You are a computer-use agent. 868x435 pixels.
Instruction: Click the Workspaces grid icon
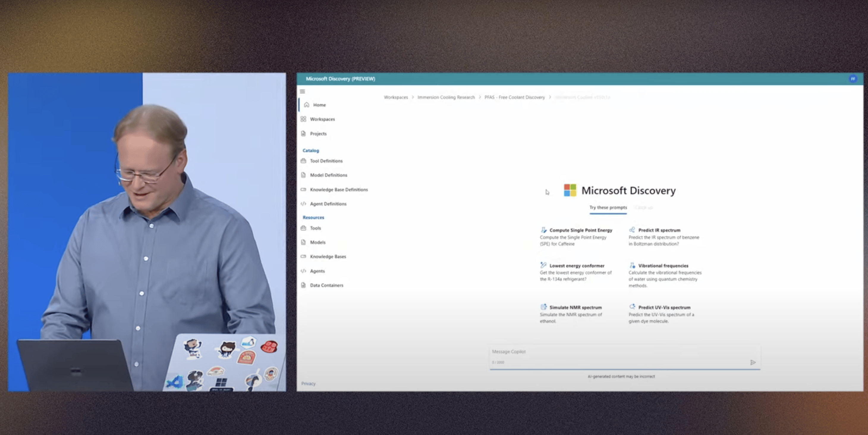click(x=303, y=119)
